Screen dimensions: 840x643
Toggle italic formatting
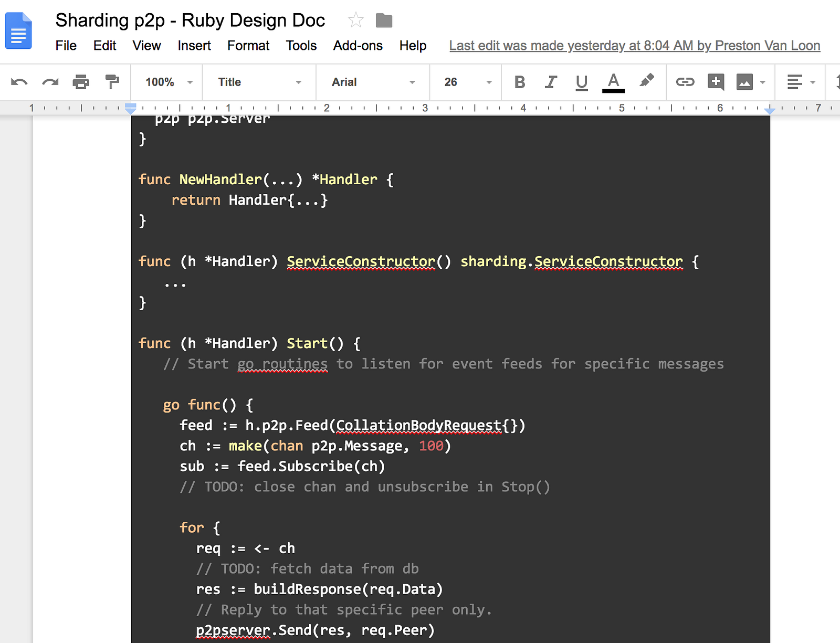(x=551, y=82)
